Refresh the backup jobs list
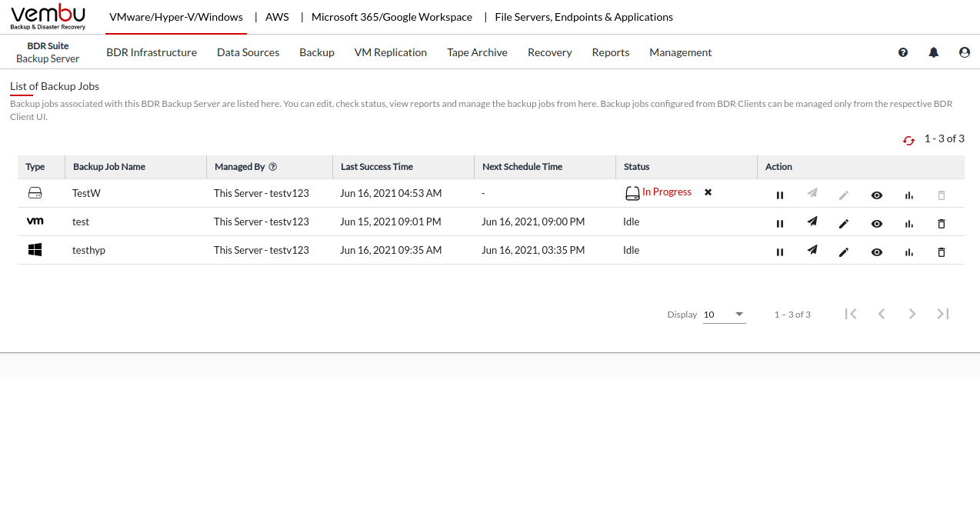Screen dimensions: 980x513 click(x=908, y=140)
